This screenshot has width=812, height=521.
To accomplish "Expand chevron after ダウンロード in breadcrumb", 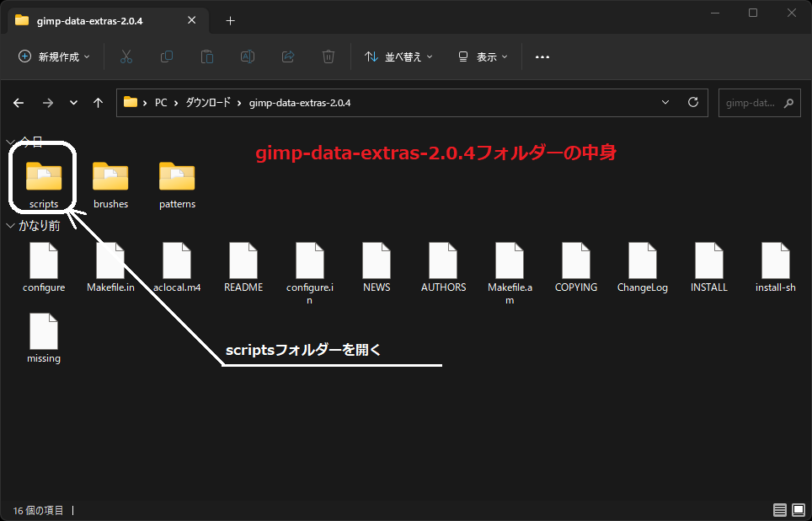I will (x=239, y=103).
